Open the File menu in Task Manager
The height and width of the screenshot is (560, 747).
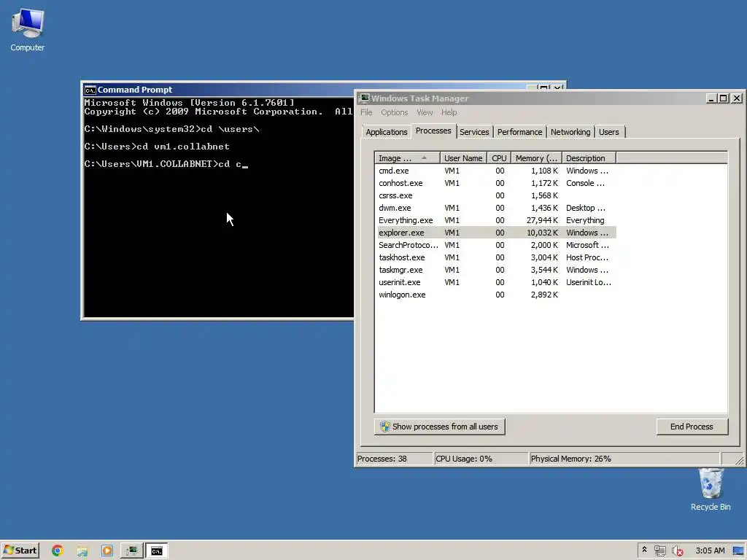tap(366, 112)
